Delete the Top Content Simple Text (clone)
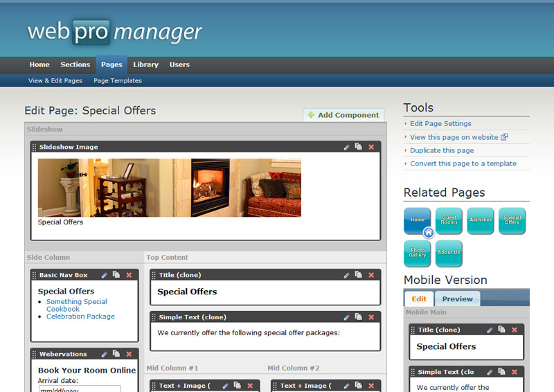554x392 pixels. (x=371, y=317)
